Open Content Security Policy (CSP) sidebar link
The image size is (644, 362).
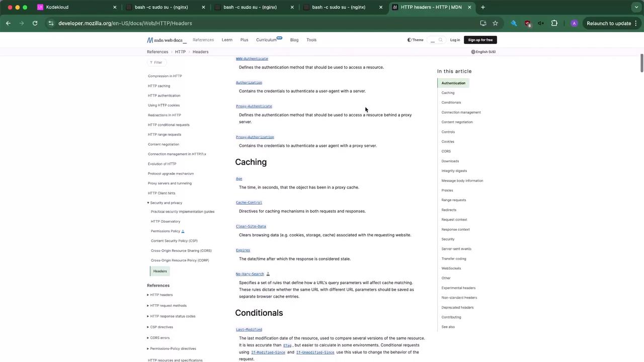(174, 241)
